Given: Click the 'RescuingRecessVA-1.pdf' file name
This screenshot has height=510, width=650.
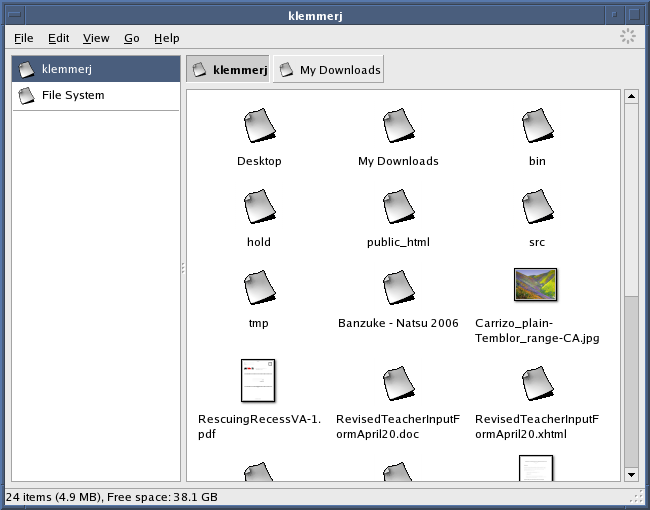Looking at the screenshot, I should (x=260, y=426).
